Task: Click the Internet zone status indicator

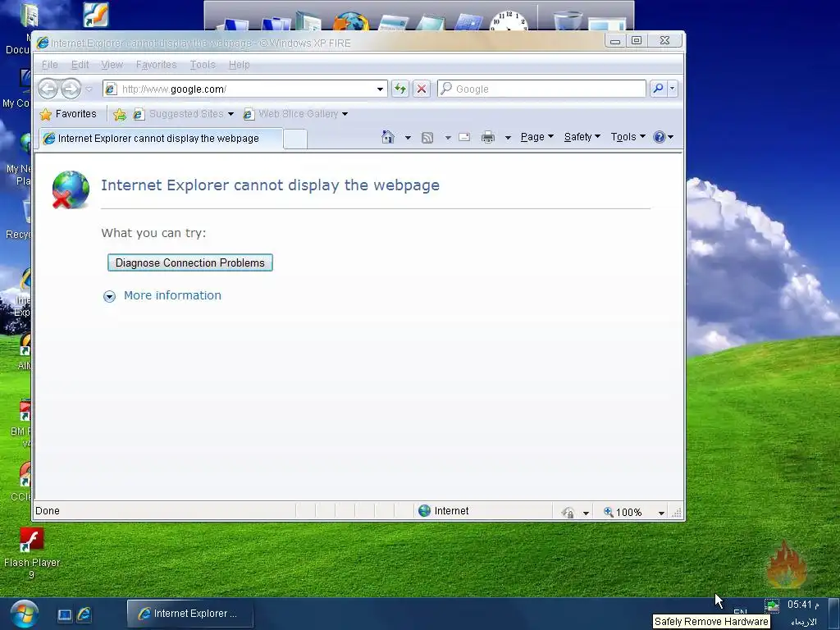Action: [443, 511]
